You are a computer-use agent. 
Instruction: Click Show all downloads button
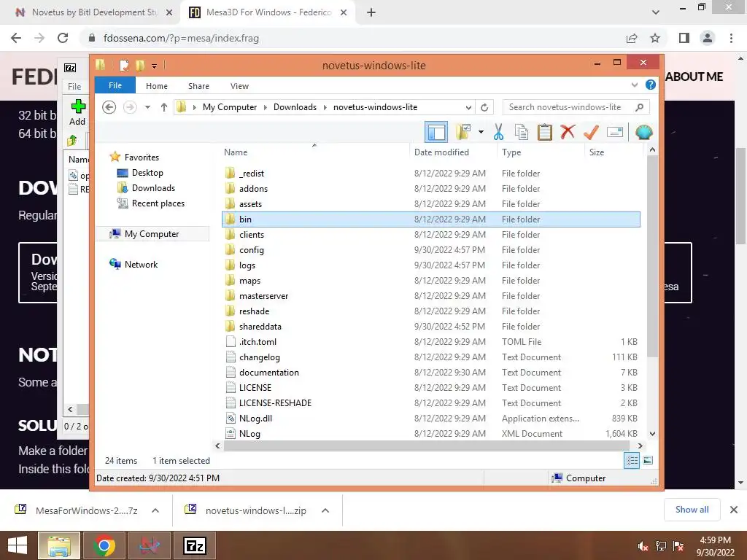tap(692, 510)
